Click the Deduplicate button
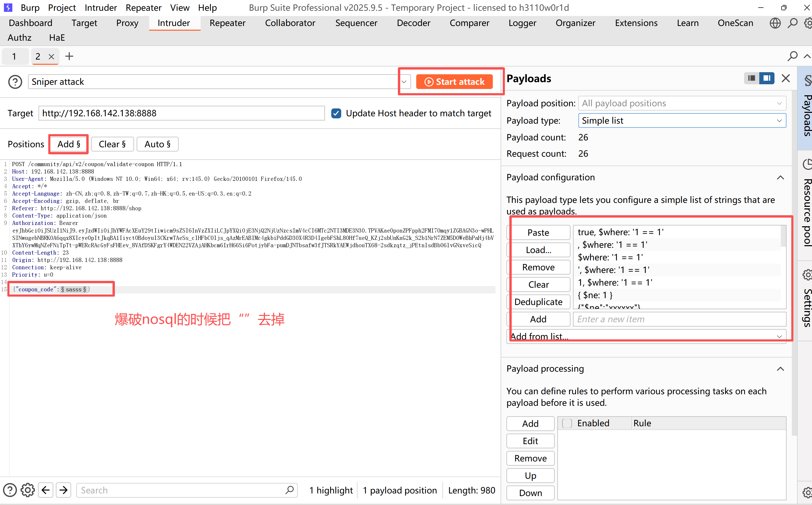 click(x=538, y=302)
